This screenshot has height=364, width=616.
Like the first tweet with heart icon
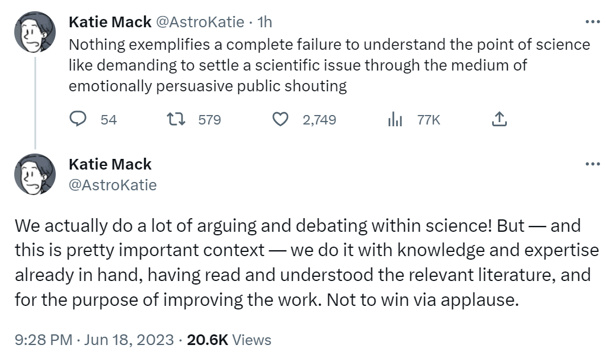(280, 119)
